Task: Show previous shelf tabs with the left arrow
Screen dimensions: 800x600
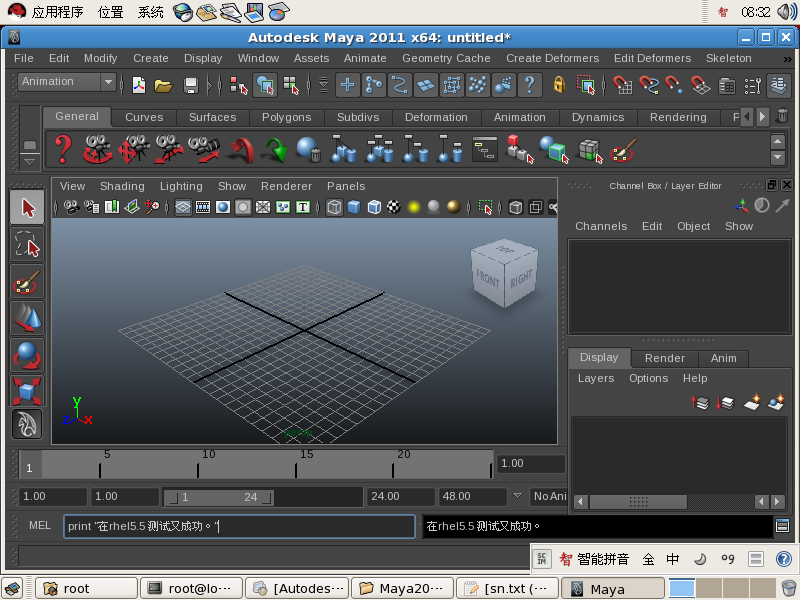Action: [x=746, y=117]
